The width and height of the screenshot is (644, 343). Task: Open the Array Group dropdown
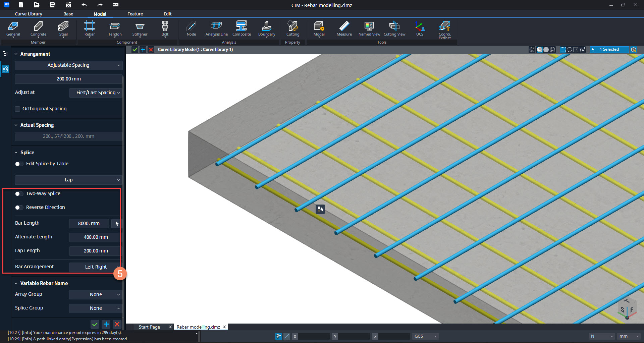point(96,294)
